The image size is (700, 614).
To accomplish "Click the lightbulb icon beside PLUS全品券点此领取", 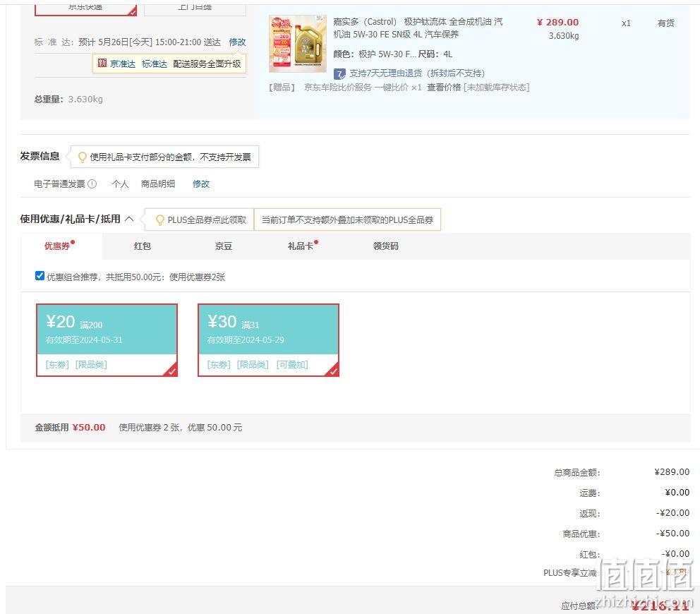I will pyautogui.click(x=159, y=219).
